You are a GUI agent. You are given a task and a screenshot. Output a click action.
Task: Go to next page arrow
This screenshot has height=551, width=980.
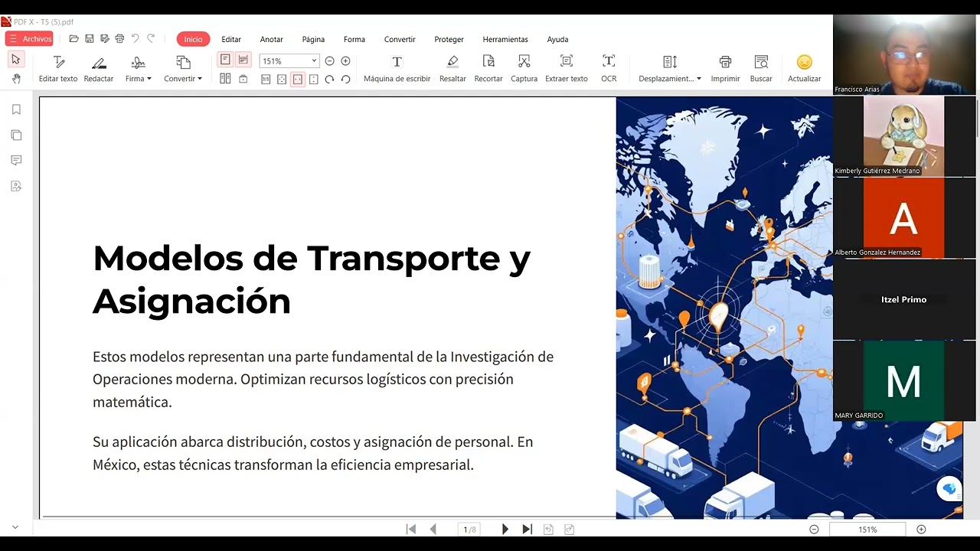tap(505, 529)
